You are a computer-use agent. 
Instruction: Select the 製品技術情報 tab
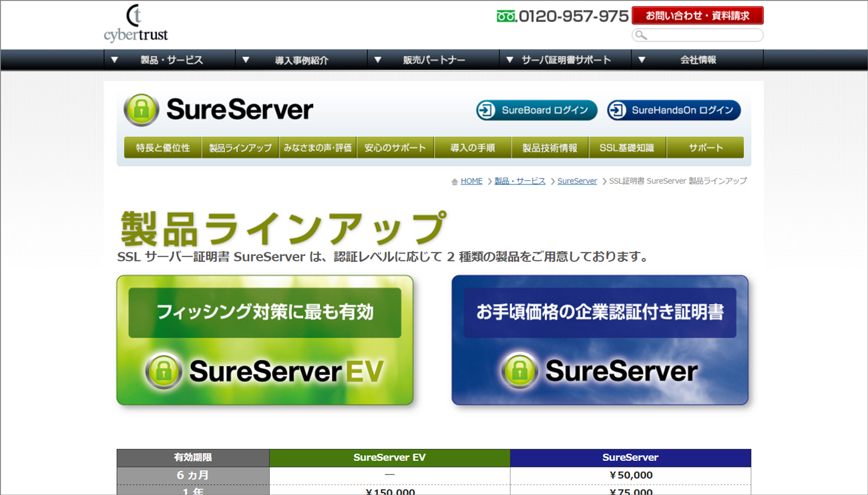pos(550,148)
